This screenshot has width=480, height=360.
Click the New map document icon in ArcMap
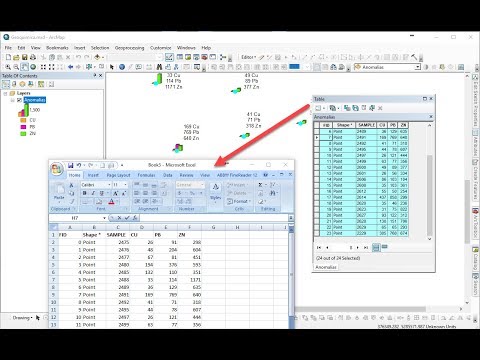tap(8, 57)
